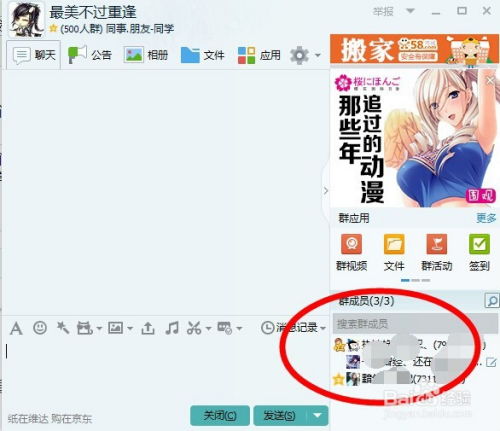Open the 群活动 group activity app
Viewport: 500px width, 431px height.
tap(437, 253)
